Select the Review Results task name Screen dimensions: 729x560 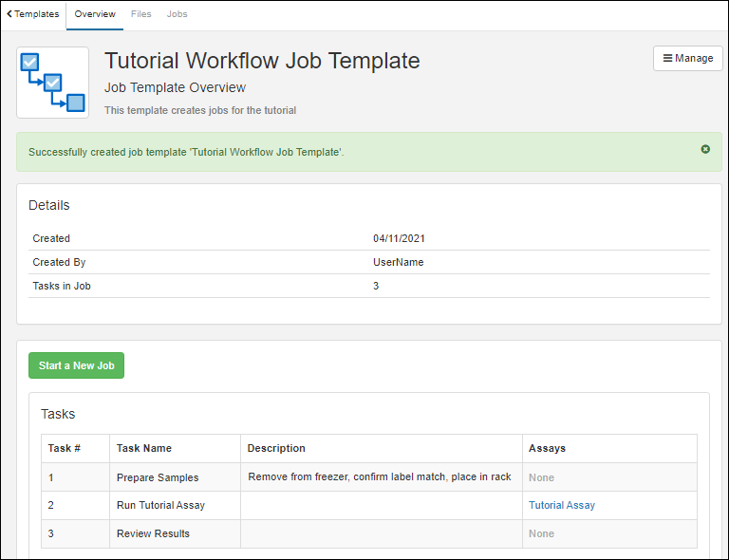pos(153,533)
